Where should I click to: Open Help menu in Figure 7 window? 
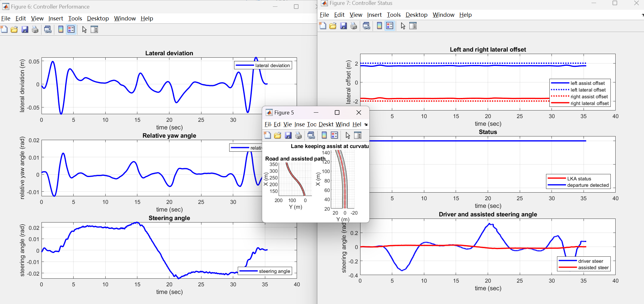pyautogui.click(x=465, y=15)
